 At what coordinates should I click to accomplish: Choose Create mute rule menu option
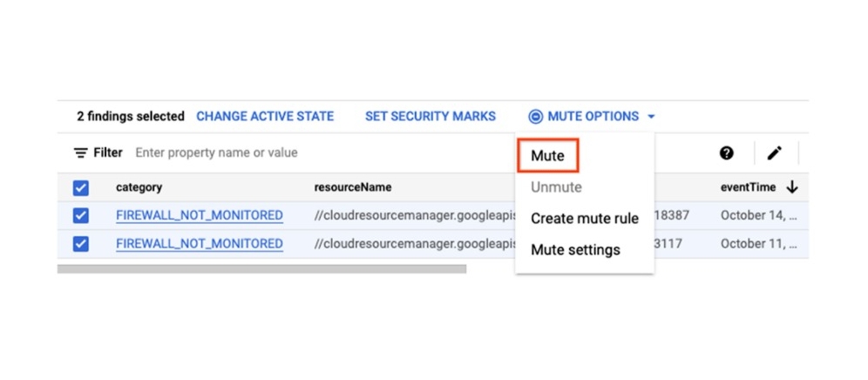(x=584, y=219)
